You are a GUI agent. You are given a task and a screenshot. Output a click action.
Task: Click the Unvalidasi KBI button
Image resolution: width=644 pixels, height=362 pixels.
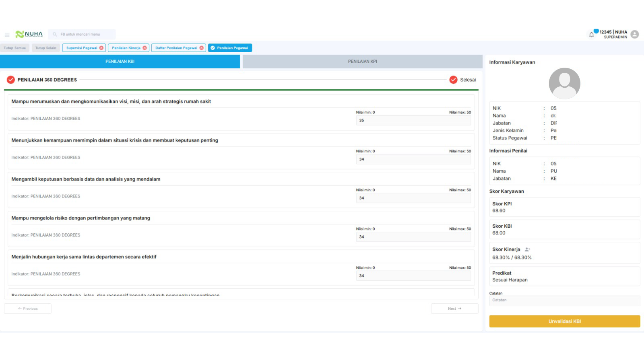564,321
